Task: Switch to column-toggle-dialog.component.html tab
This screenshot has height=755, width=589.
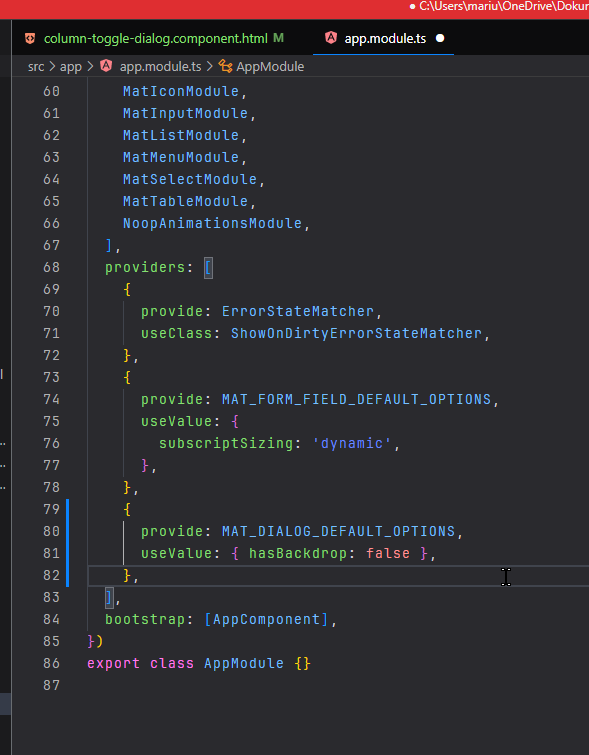Action: coord(156,39)
